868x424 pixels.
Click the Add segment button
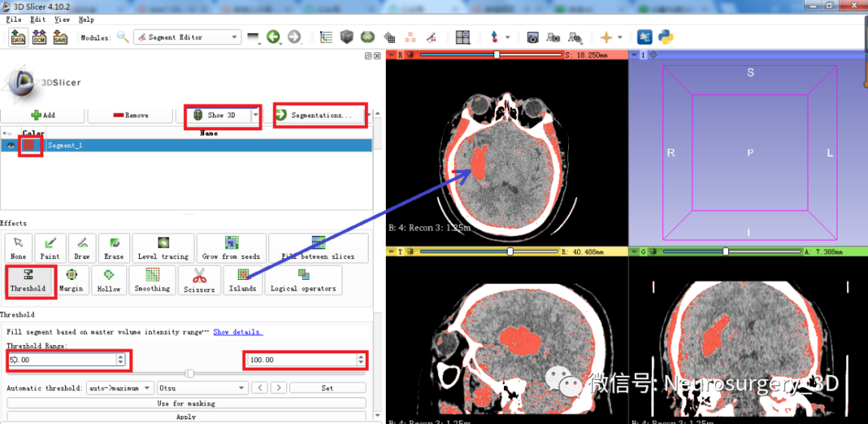tap(43, 115)
